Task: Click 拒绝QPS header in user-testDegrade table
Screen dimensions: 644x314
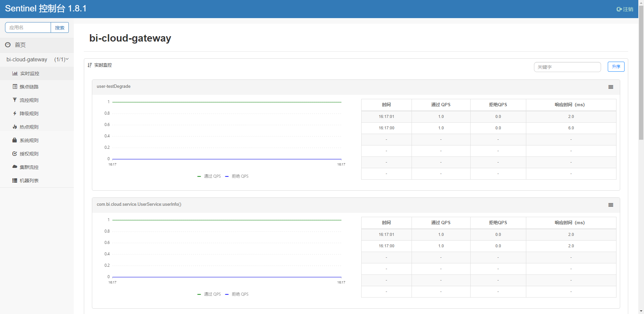Action: (498, 105)
